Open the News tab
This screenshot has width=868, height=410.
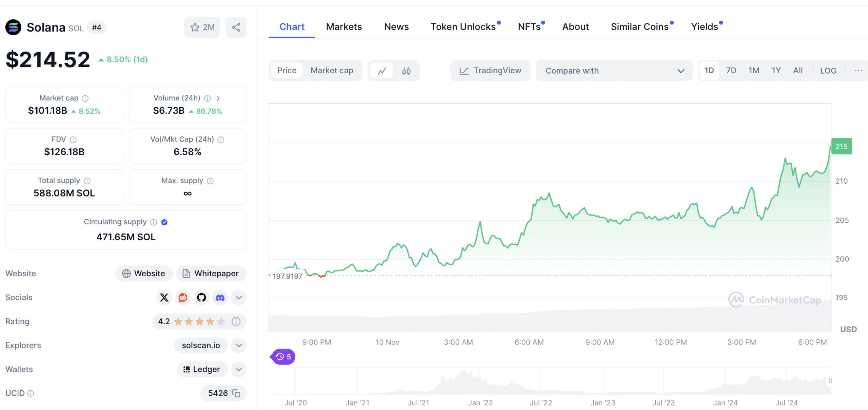[396, 27]
